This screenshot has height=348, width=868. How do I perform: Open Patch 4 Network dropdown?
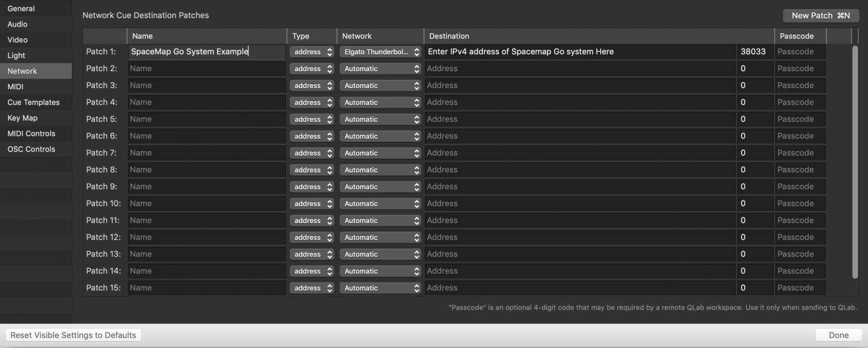click(x=380, y=102)
